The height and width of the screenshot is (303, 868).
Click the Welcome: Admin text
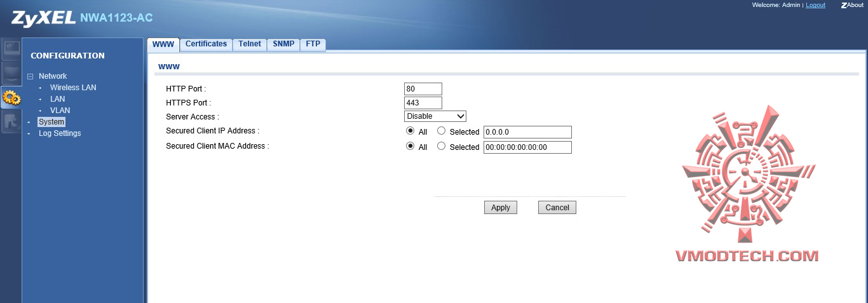[x=776, y=5]
